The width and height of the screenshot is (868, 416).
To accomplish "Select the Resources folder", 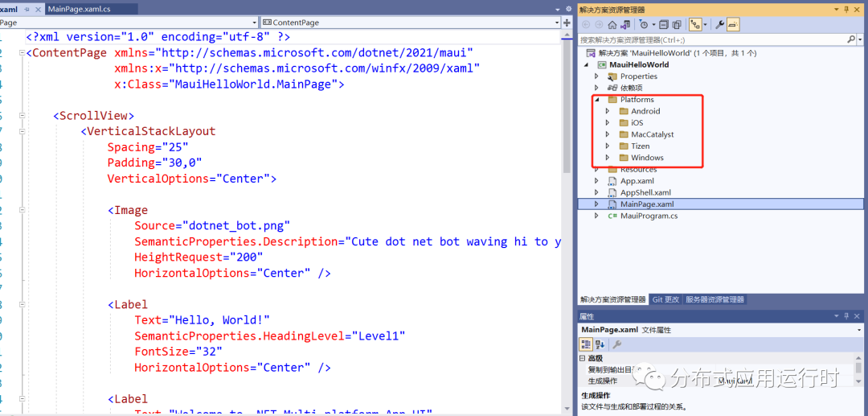I will point(638,170).
